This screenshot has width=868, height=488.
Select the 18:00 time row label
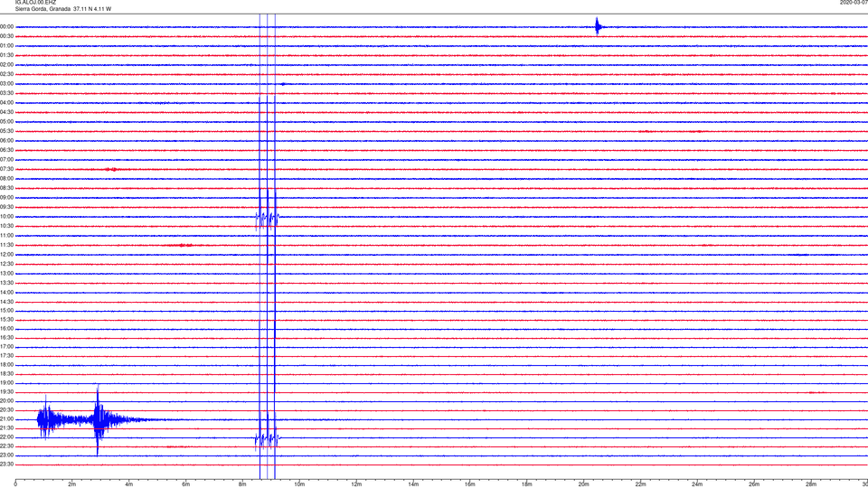pyautogui.click(x=7, y=365)
